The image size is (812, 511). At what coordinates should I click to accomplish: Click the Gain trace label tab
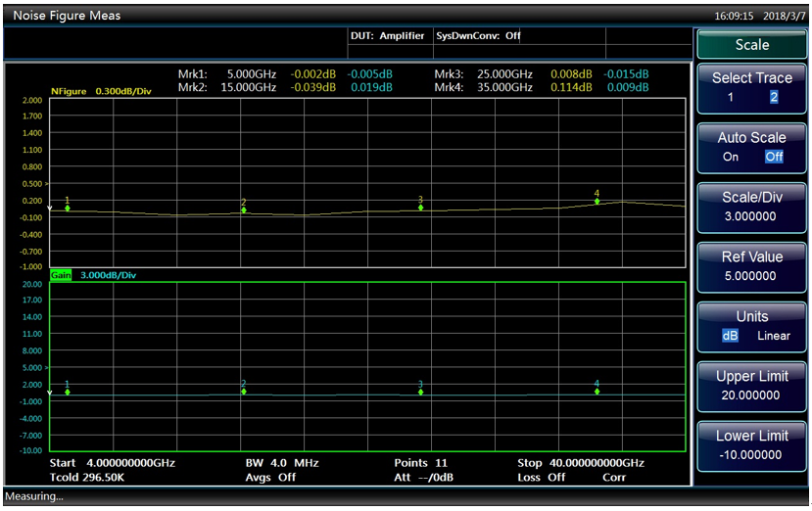point(62,275)
